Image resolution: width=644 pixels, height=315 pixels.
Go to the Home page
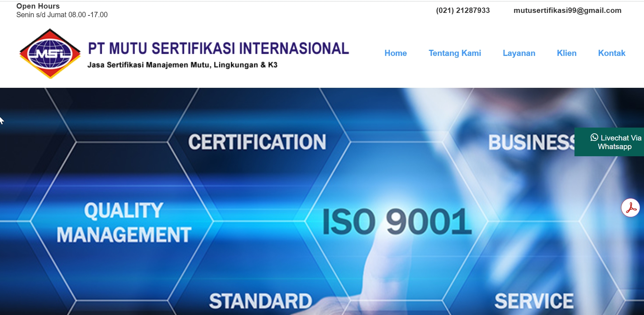[396, 53]
